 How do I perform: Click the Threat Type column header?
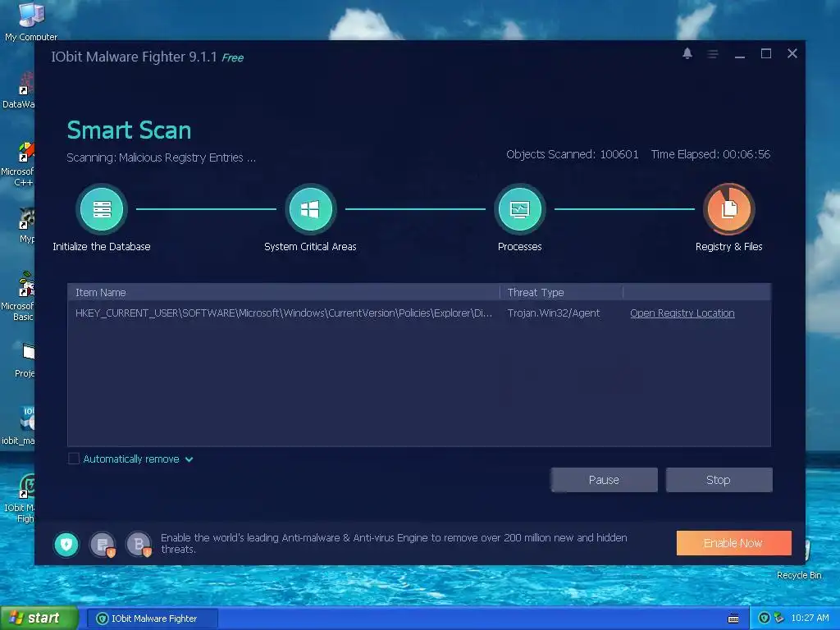(561, 293)
